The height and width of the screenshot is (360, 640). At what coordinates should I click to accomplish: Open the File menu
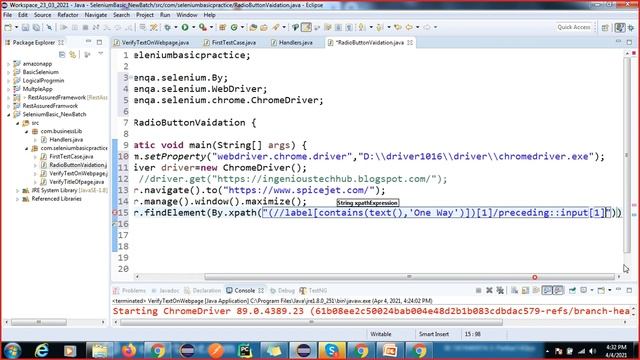7,15
